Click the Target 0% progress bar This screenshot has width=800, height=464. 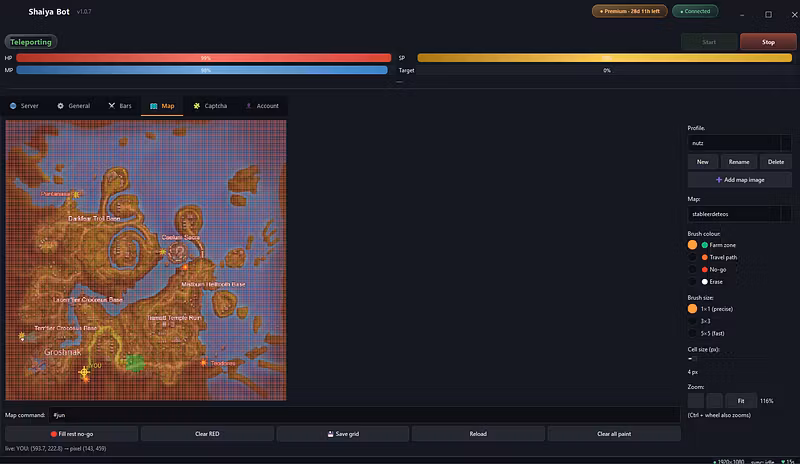[x=605, y=70]
